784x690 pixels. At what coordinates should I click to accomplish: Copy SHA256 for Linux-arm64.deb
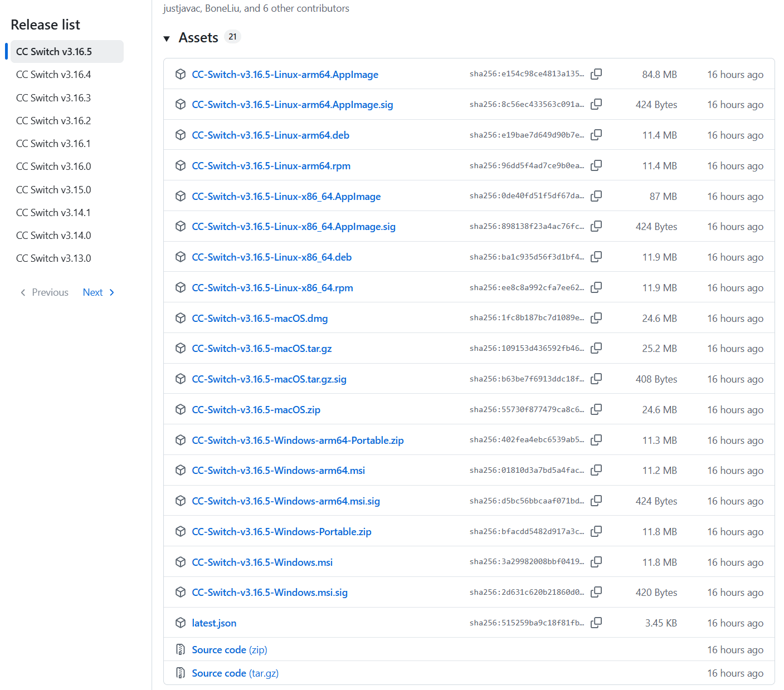click(x=596, y=135)
